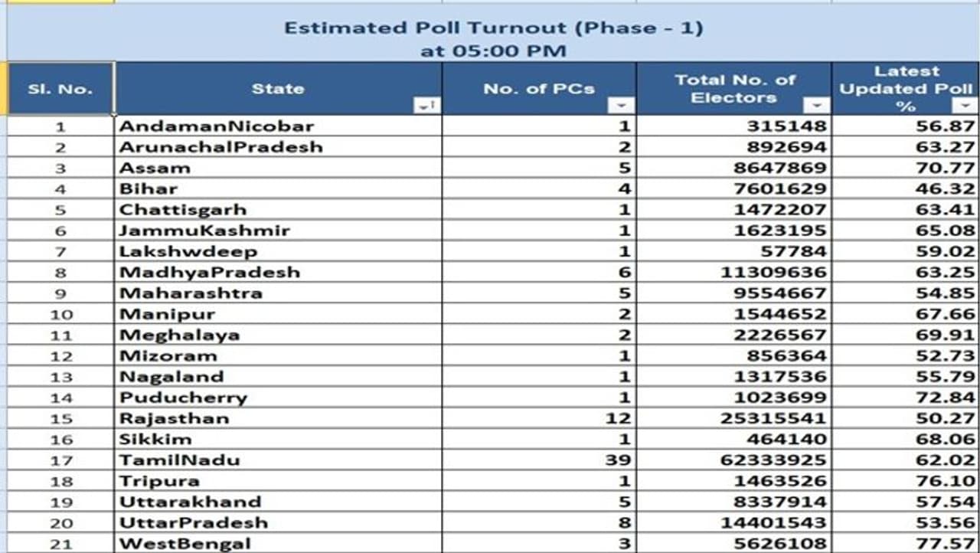Viewport: 980px width, 553px height.
Task: Click the Estimated Poll Turnout title cell
Action: [x=493, y=39]
